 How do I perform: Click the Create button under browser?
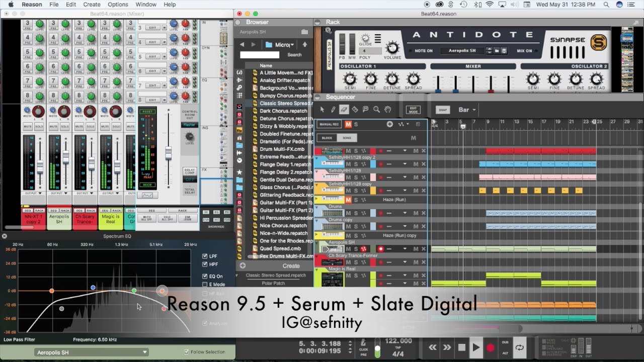click(x=291, y=266)
